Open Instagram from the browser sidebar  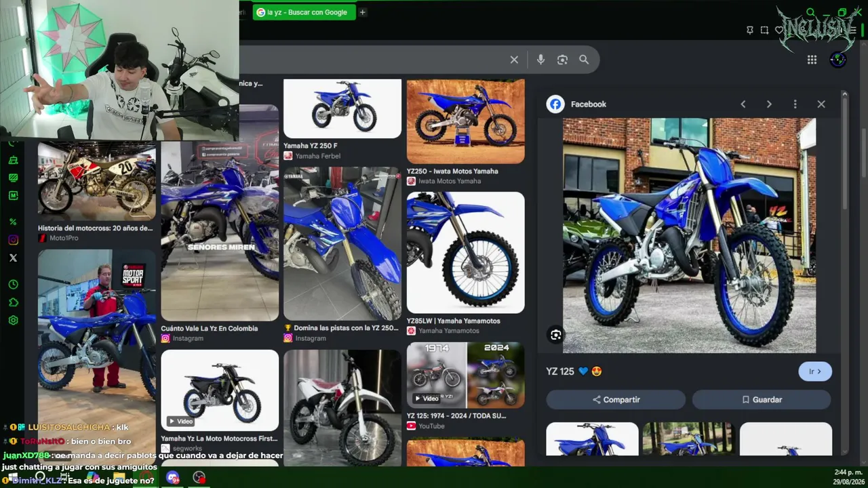click(13, 240)
